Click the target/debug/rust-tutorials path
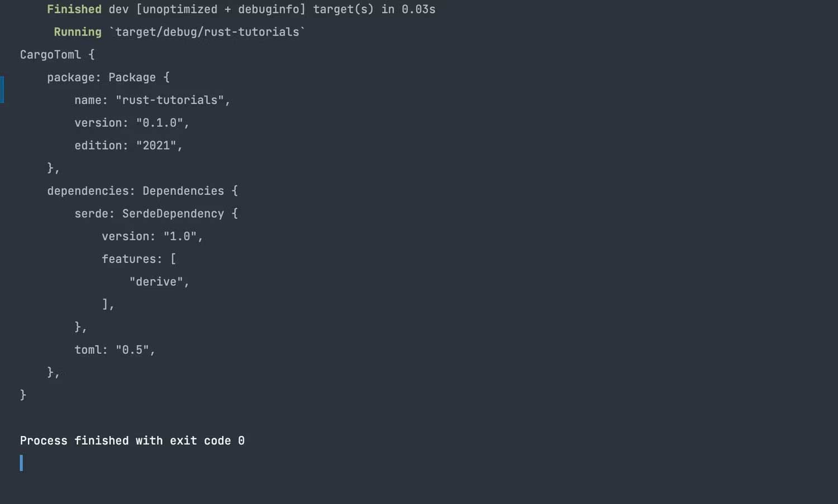838x504 pixels. pos(207,32)
